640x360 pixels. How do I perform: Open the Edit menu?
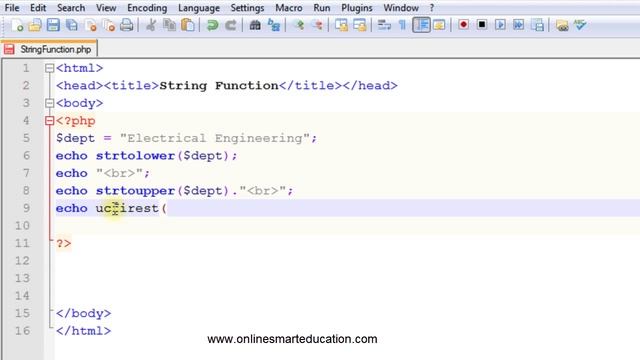point(38,8)
